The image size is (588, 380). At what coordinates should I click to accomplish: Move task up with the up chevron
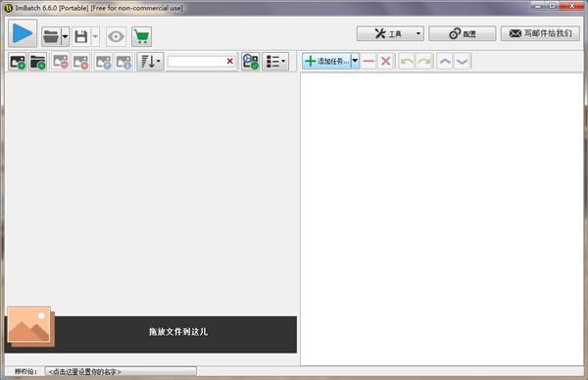pyautogui.click(x=445, y=61)
